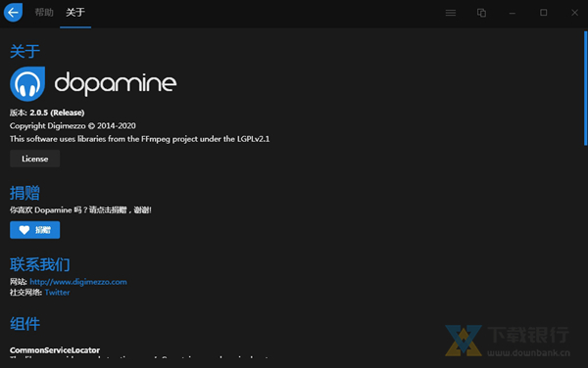Screen dimensions: 588x368
Task: Click the 组件 heading
Action: 24,324
